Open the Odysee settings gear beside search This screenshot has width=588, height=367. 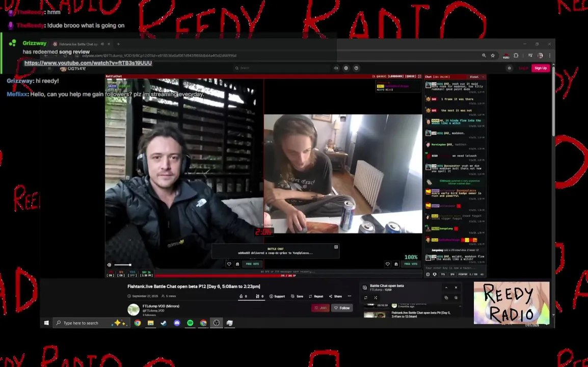(346, 68)
